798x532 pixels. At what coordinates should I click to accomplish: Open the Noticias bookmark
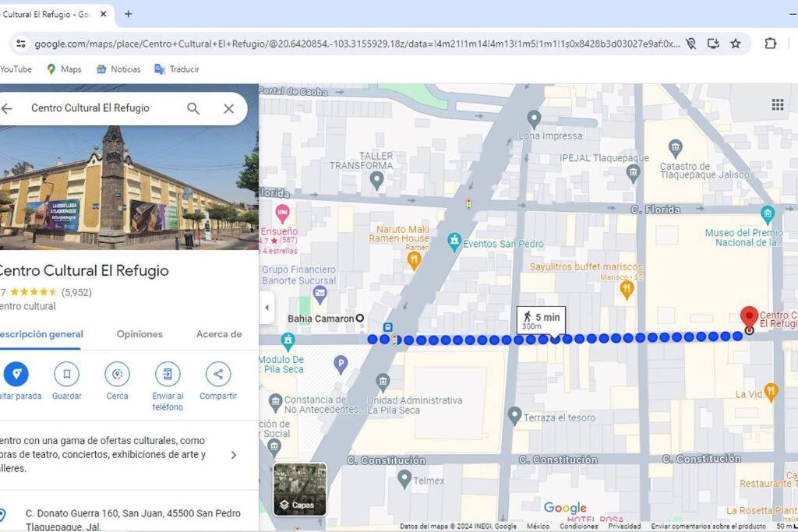pyautogui.click(x=118, y=69)
